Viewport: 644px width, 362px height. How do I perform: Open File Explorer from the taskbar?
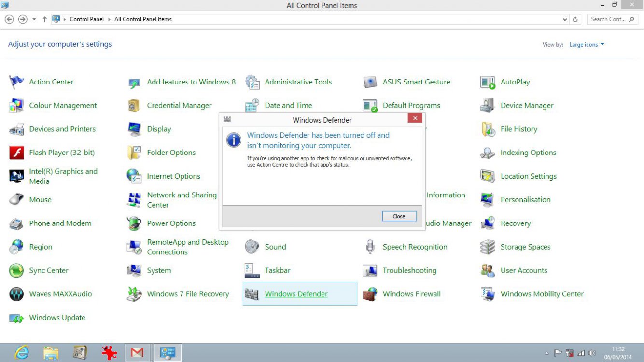click(51, 353)
